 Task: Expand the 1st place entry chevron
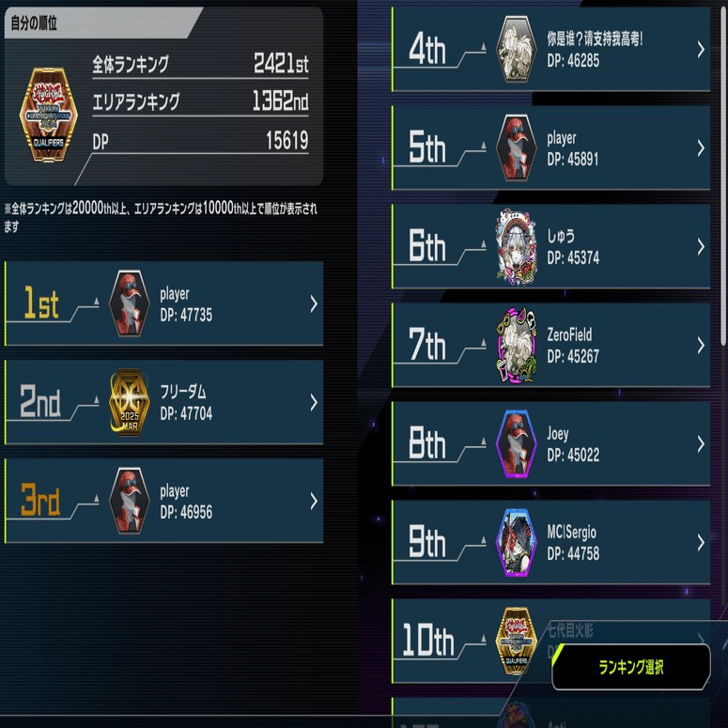coord(314,303)
